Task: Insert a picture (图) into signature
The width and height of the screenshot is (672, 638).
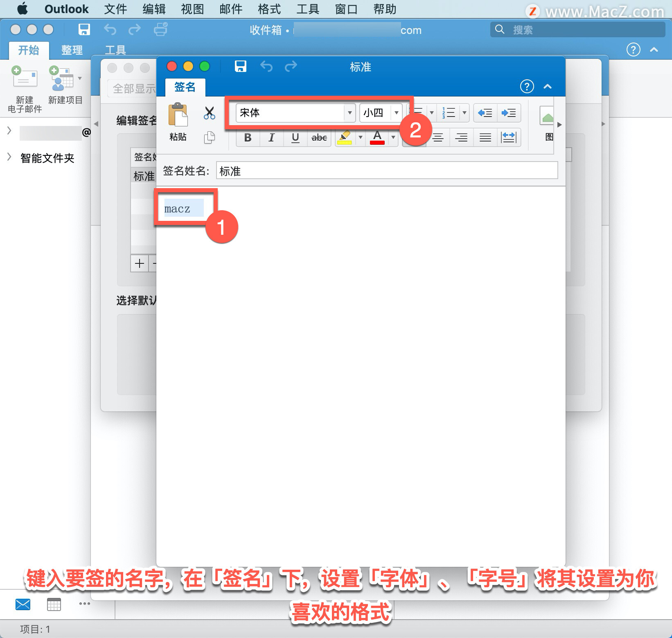Action: click(x=547, y=124)
